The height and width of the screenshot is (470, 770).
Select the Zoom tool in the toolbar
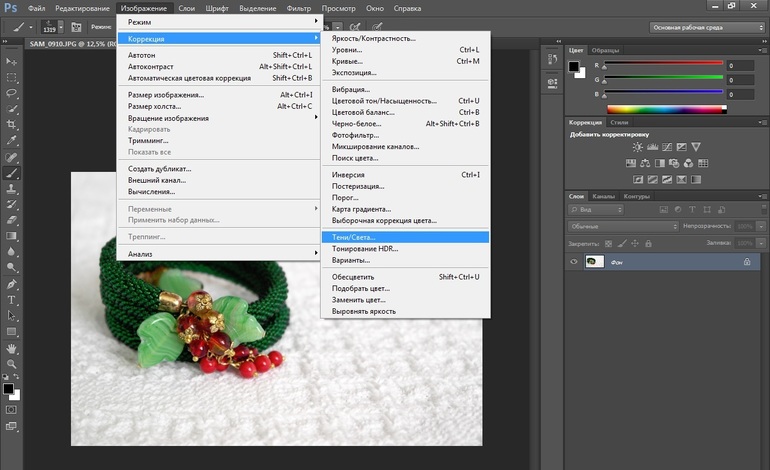12,364
